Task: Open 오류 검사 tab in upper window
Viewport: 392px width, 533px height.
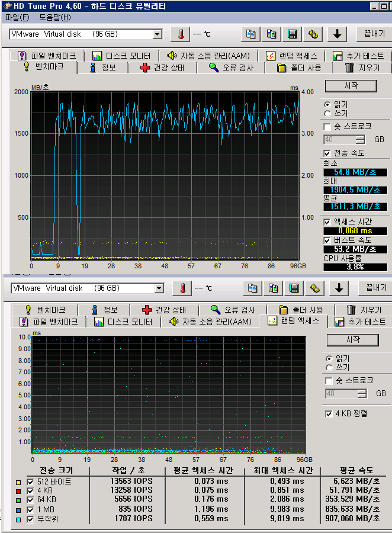Action: click(x=231, y=68)
